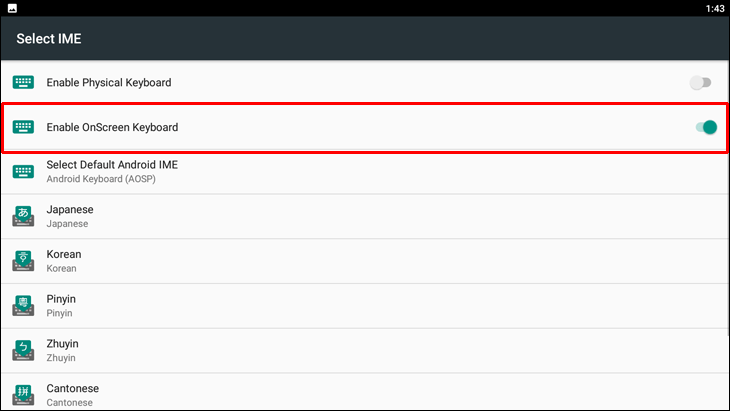Click the Select IME title header

click(x=49, y=39)
